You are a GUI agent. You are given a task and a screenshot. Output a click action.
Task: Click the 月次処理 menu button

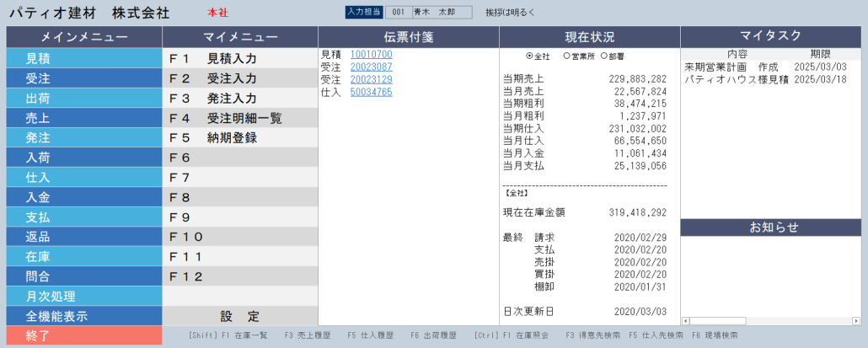click(83, 296)
